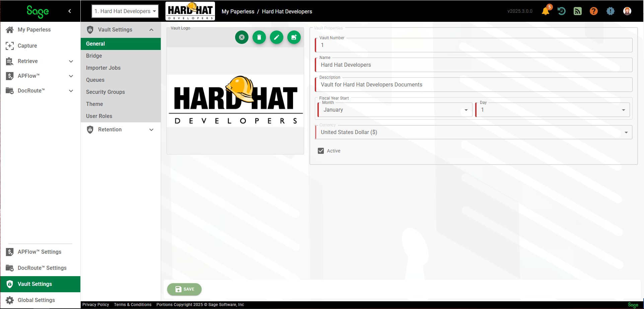This screenshot has width=644, height=309.
Task: Open the notifications bell icon
Action: (x=546, y=11)
